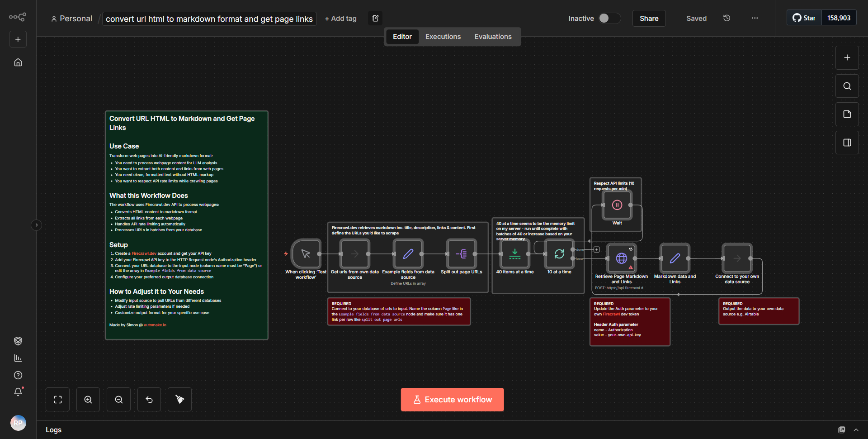Open the canvas search nodes icon
This screenshot has height=439, width=868.
[847, 86]
